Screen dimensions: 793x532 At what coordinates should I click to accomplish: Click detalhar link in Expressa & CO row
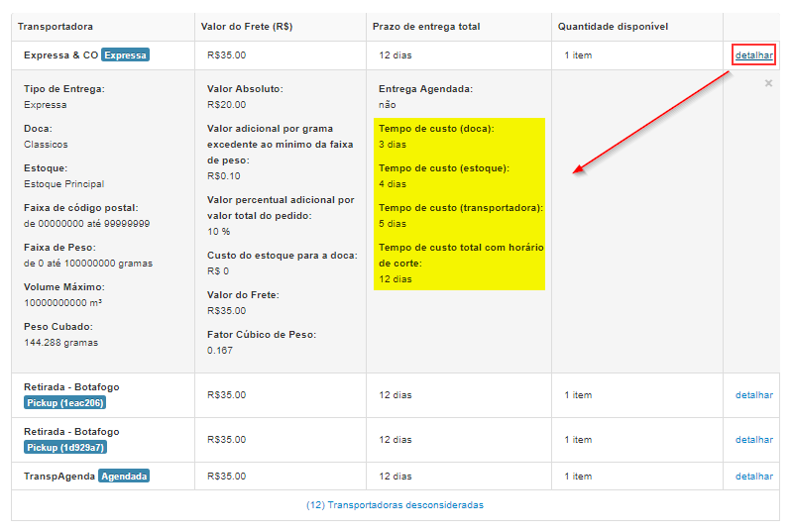(753, 55)
